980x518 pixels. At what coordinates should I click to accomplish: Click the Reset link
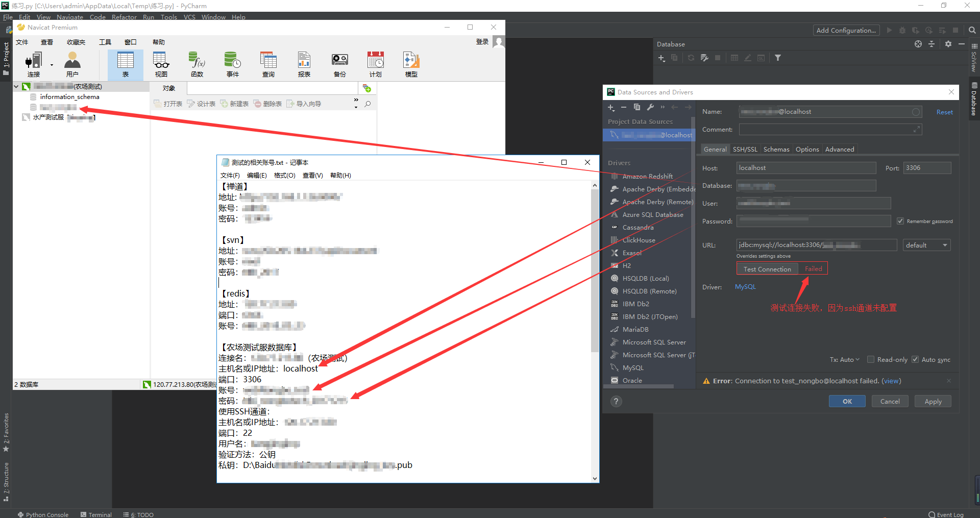(945, 112)
